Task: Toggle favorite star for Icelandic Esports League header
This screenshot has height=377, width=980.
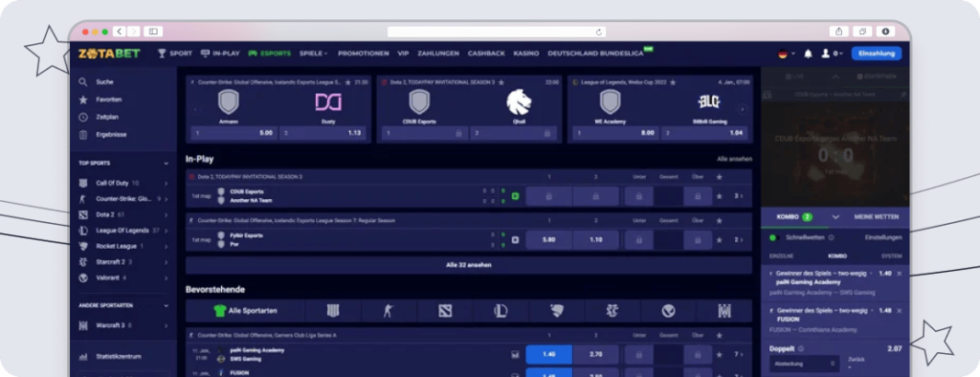Action: point(720,221)
